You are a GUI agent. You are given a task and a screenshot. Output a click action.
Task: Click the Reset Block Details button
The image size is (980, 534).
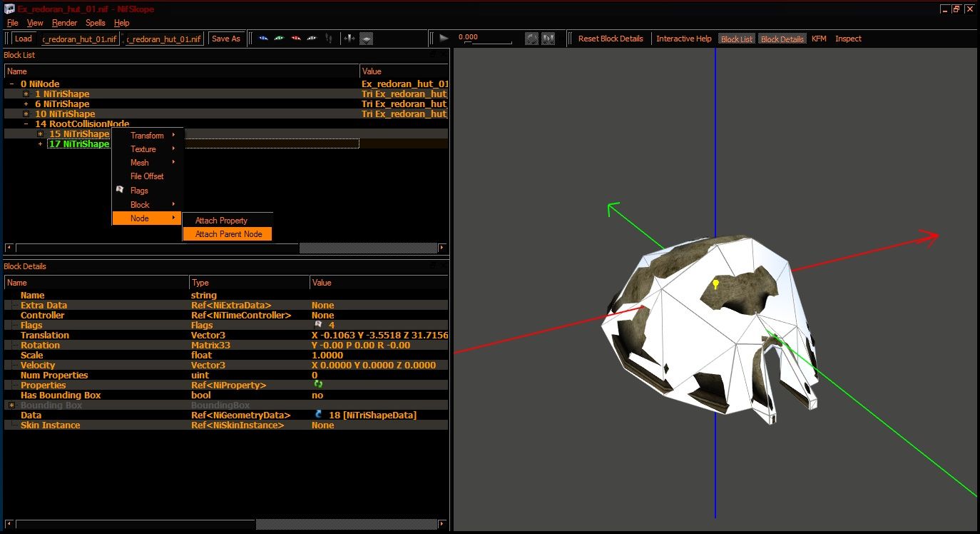click(x=611, y=39)
